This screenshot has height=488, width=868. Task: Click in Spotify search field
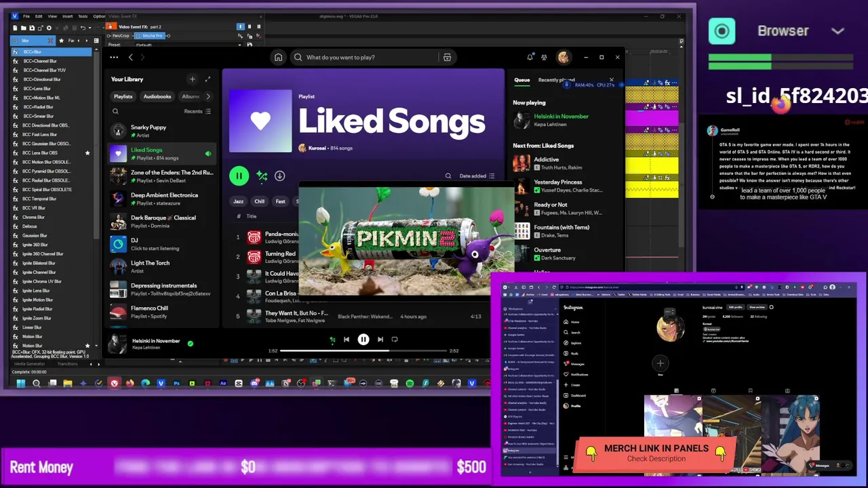[x=366, y=58]
